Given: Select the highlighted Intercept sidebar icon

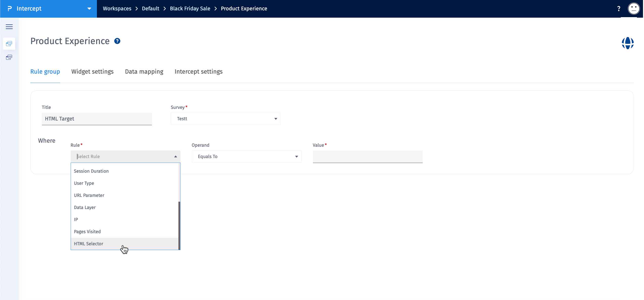Looking at the screenshot, I should (9, 43).
